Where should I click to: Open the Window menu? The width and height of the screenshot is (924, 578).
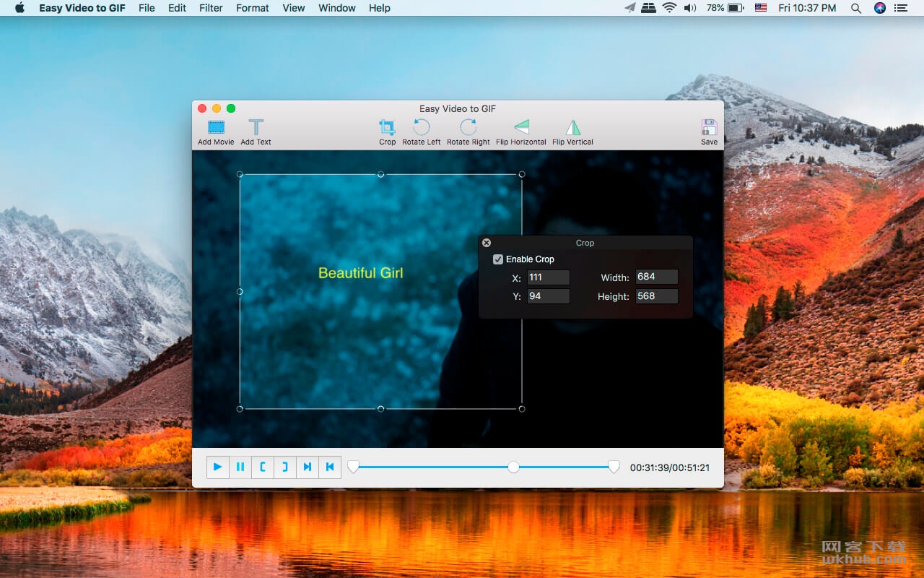337,8
